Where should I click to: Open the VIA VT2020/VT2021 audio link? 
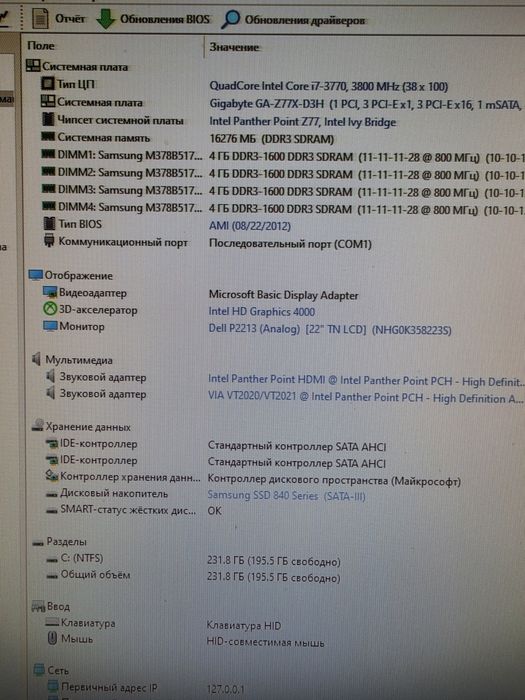tap(365, 397)
